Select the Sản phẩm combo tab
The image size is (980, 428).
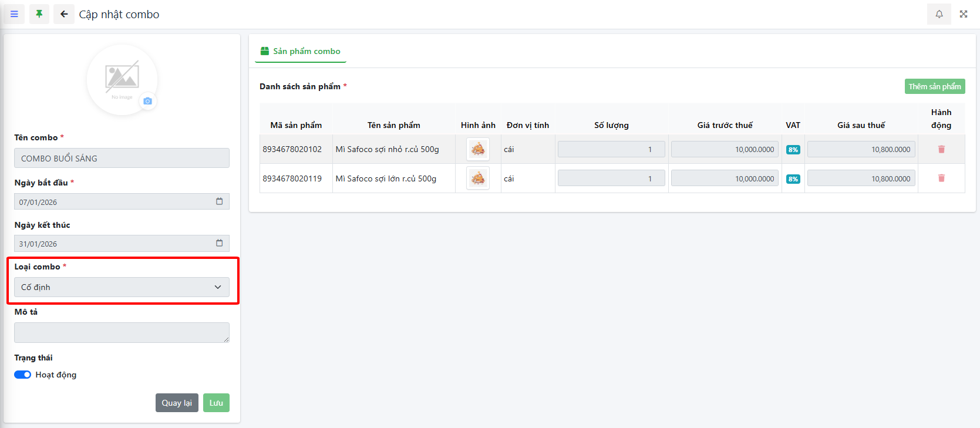coord(301,52)
